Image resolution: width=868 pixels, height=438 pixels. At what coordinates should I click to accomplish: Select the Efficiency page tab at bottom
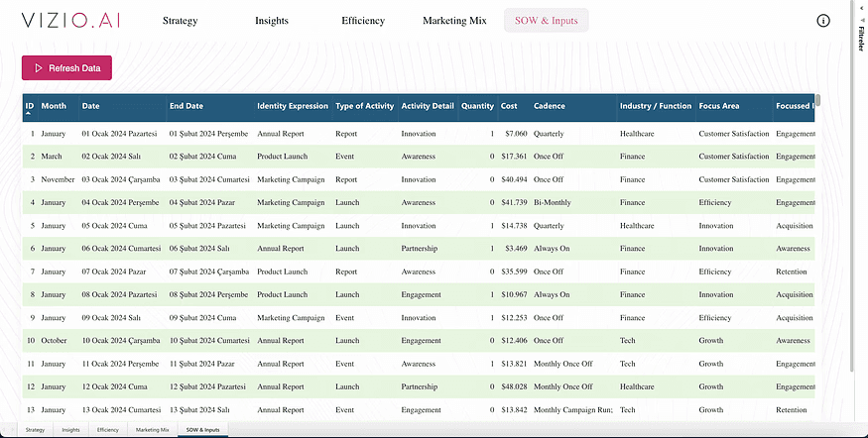[108, 430]
